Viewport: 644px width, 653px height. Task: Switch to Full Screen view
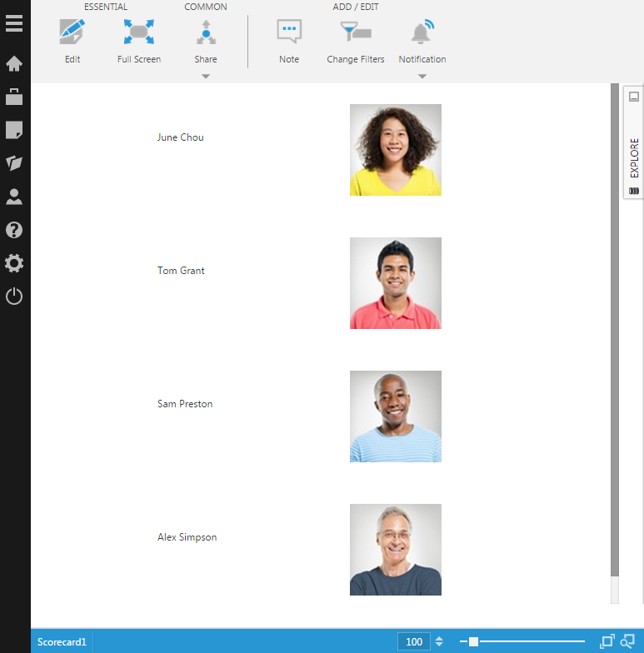point(139,41)
